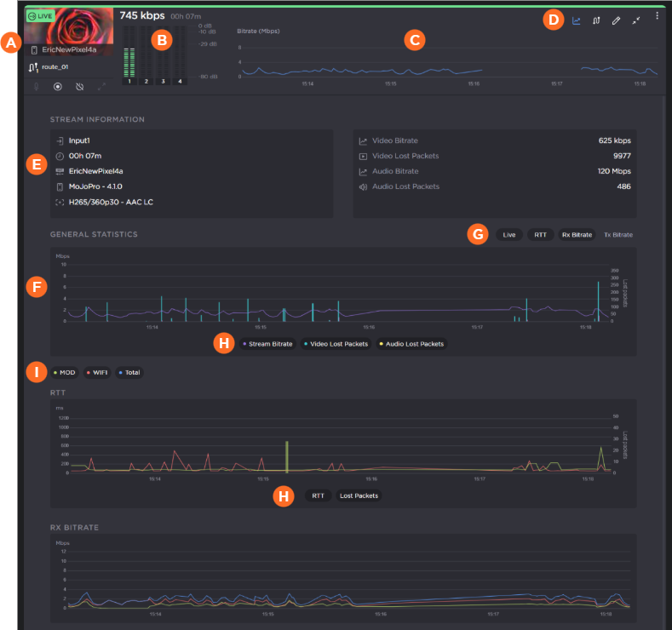This screenshot has width=672, height=630.
Task: Open the three-dot more options menu
Action: (657, 16)
